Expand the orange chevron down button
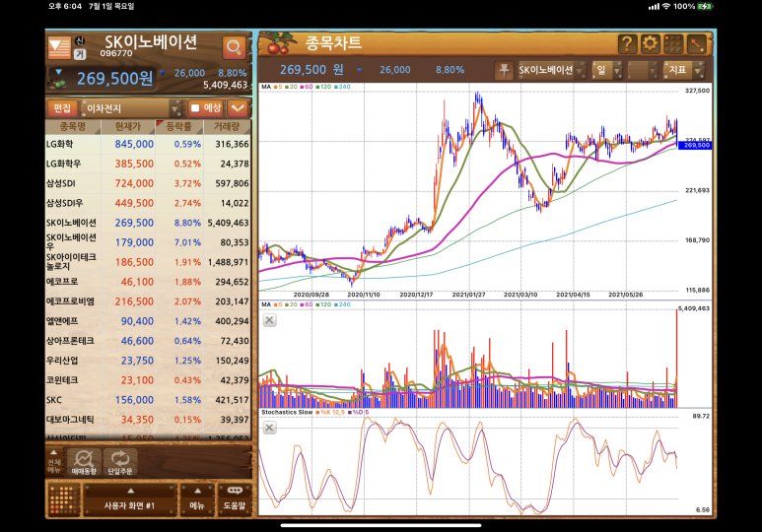Viewport: 762px width, 532px height. click(238, 107)
